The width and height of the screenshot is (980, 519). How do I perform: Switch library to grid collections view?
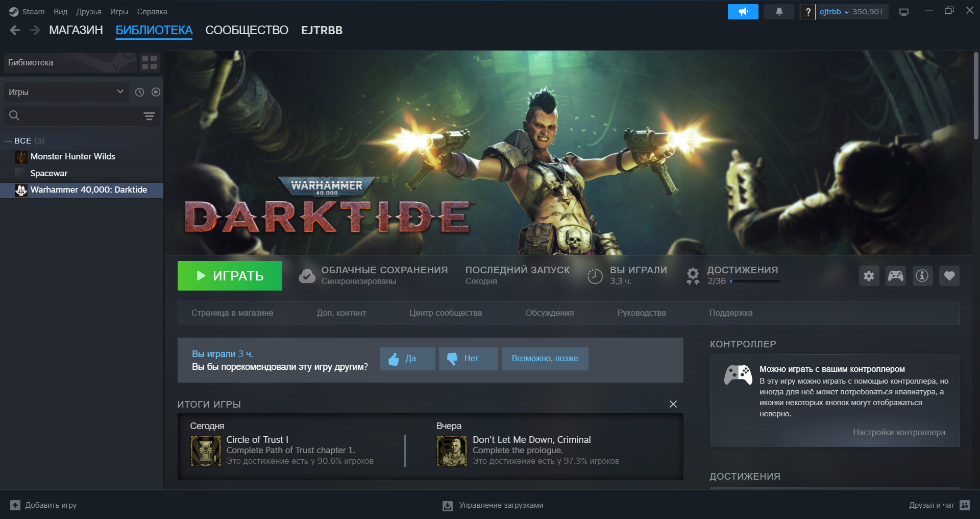point(150,62)
